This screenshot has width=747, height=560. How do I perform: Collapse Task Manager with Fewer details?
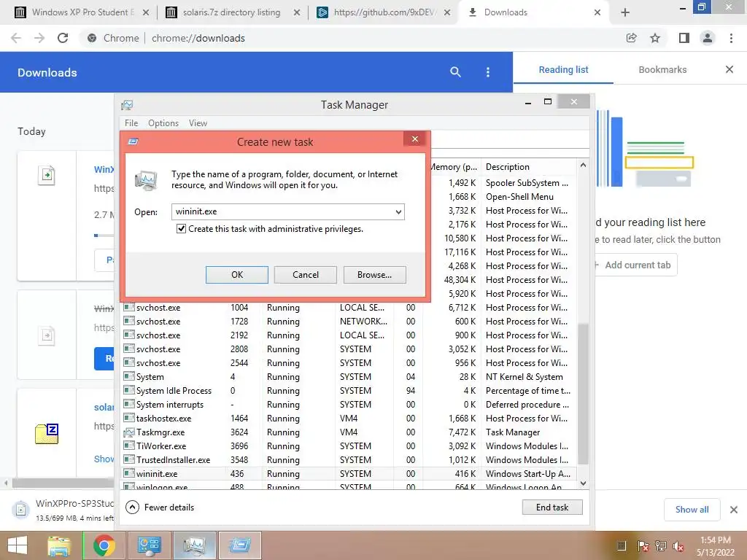(x=160, y=507)
